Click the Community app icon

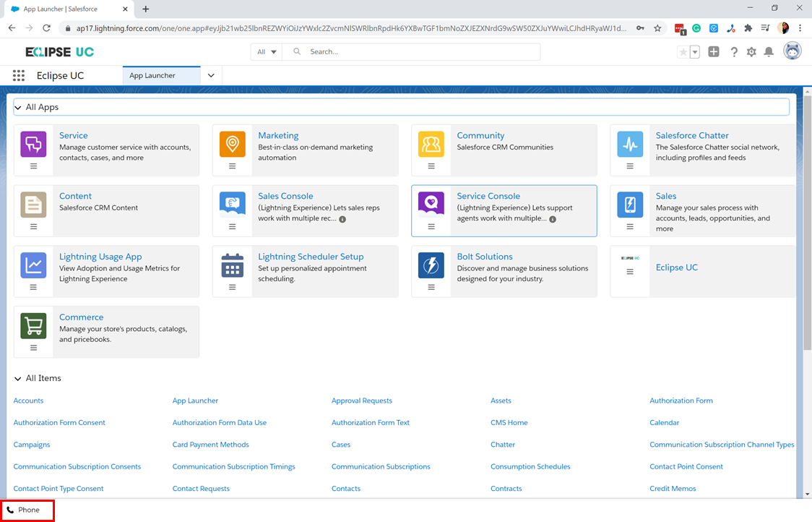[431, 144]
